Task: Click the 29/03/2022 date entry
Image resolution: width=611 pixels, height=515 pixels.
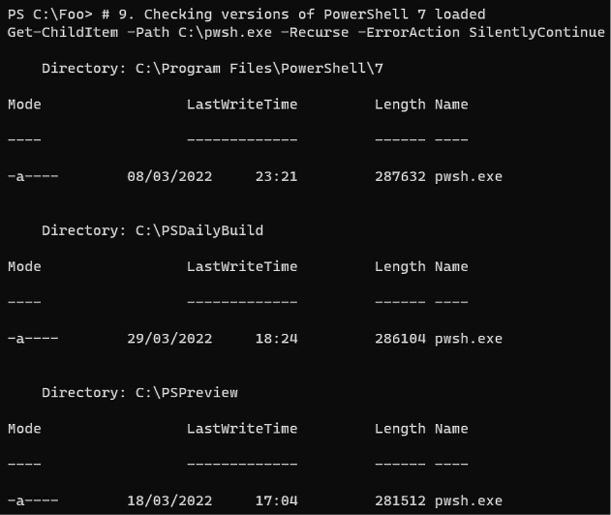Action: (170, 339)
